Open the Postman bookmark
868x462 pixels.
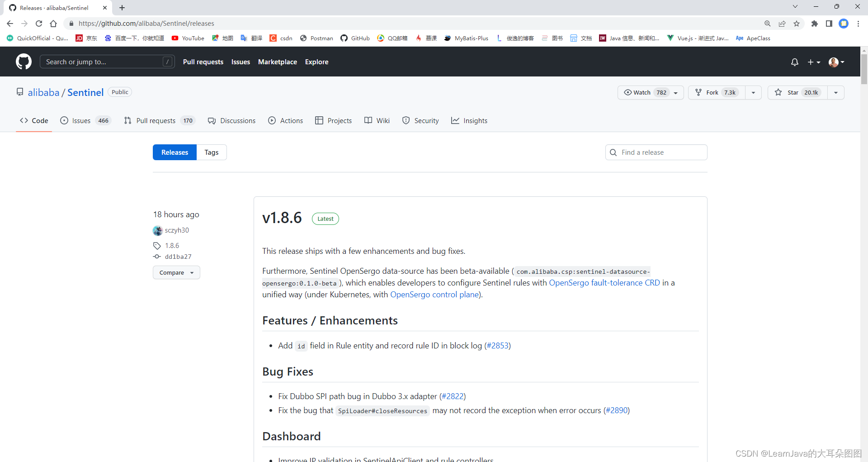pyautogui.click(x=316, y=38)
